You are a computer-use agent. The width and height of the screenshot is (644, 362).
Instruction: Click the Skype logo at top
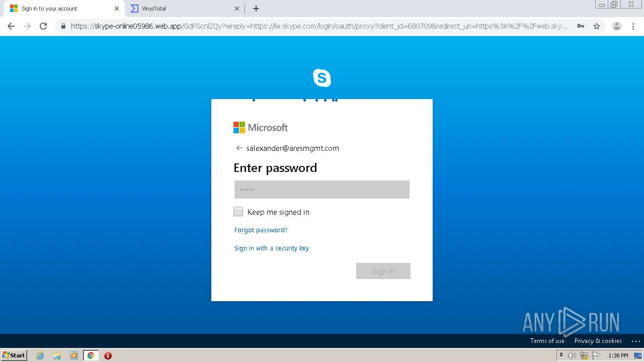(322, 78)
